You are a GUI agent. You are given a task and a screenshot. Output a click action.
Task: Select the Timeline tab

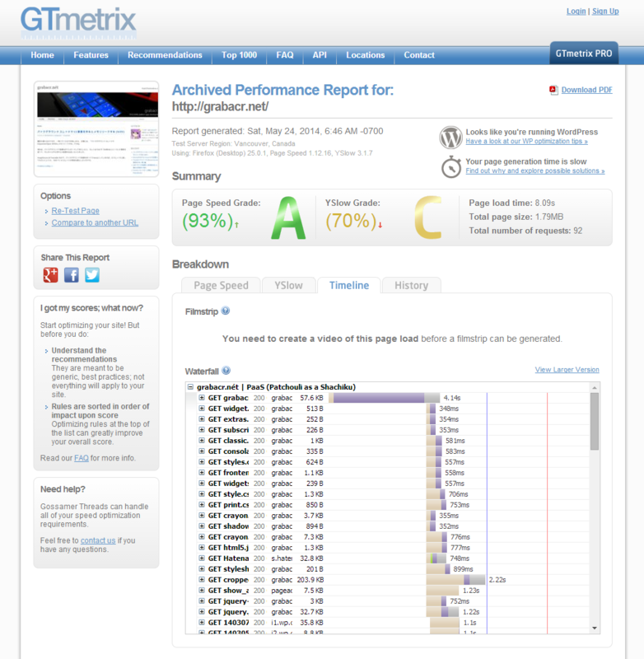tap(349, 285)
